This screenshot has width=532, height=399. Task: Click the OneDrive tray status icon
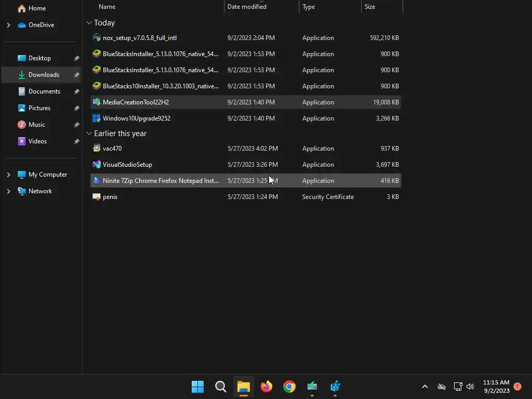coord(442,387)
